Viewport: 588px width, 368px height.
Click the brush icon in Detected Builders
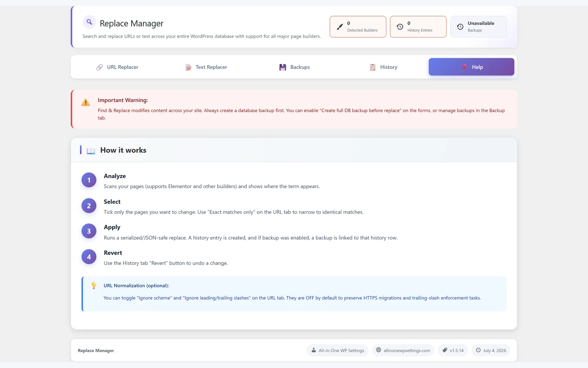tap(340, 26)
